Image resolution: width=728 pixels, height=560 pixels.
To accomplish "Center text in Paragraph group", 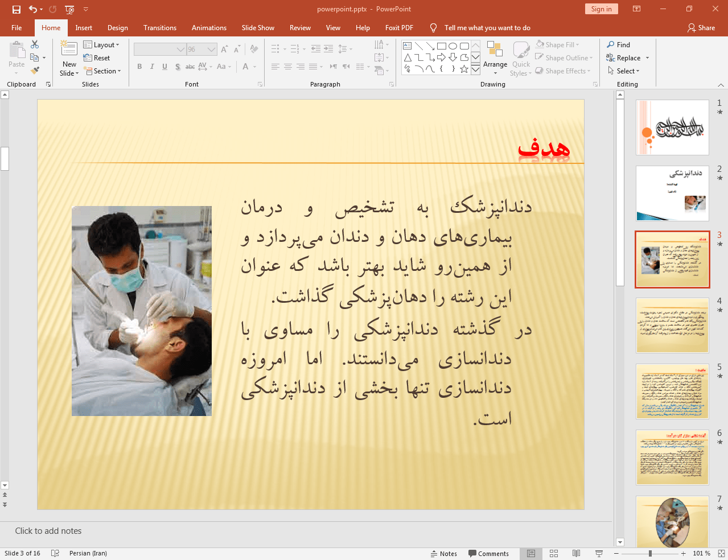I will 288,67.
